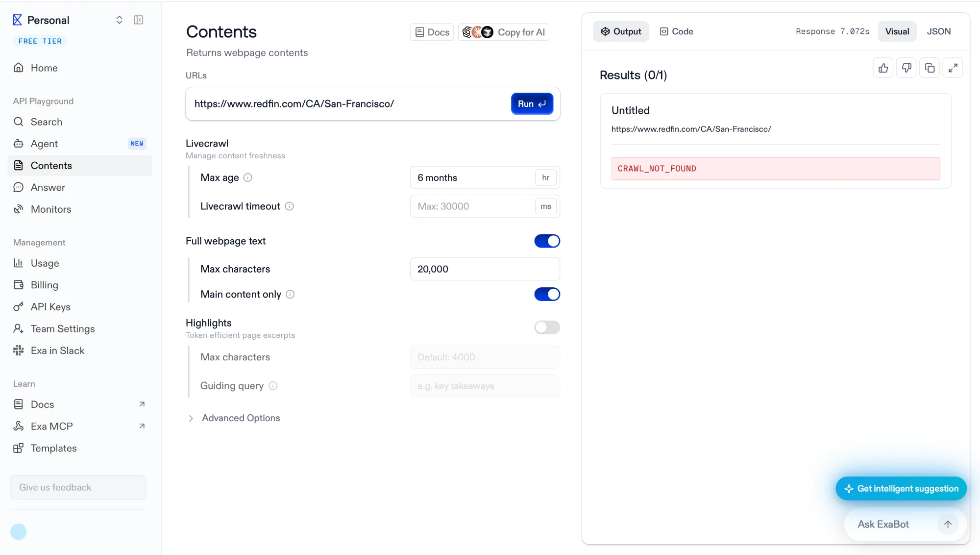Screen dimensions: 980x555
Task: Show Max age info tooltip
Action: coord(248,177)
